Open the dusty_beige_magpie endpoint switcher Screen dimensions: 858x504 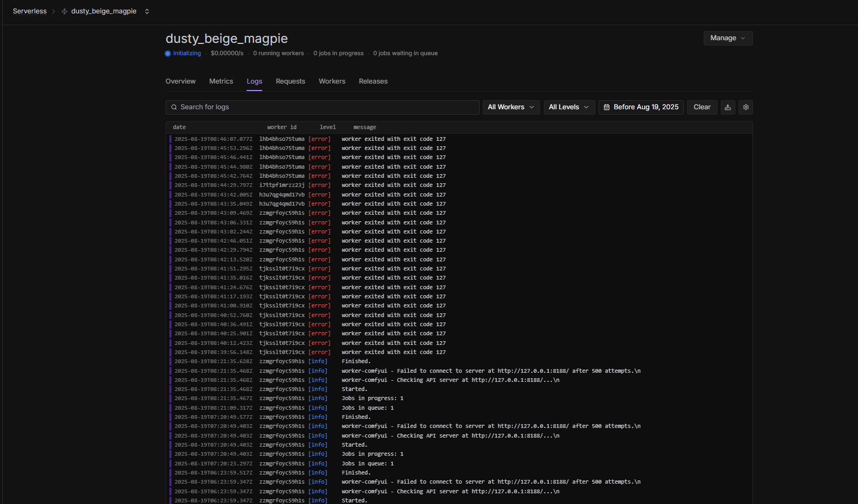click(x=146, y=11)
